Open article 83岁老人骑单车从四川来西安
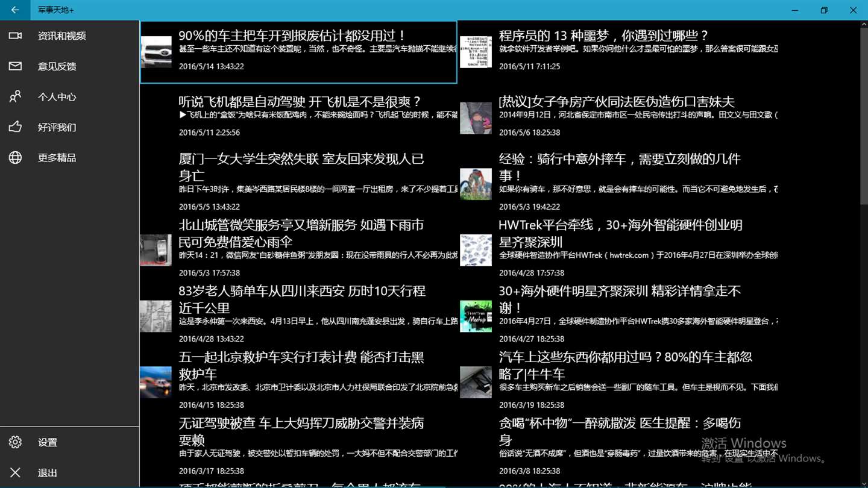 (x=298, y=316)
